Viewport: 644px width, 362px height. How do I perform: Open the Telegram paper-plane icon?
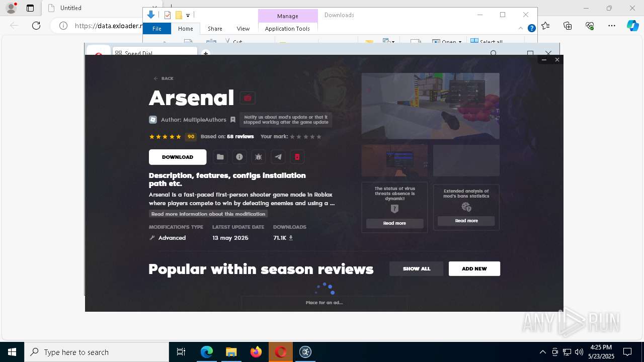tap(278, 157)
